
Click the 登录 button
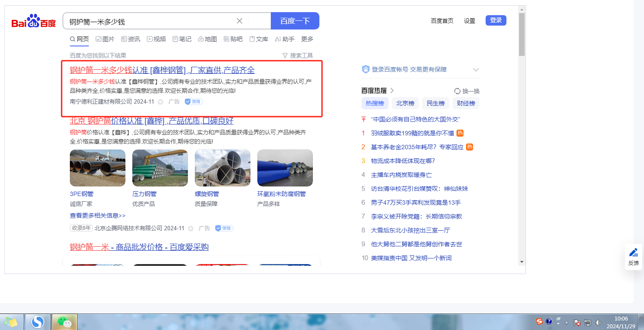pyautogui.click(x=496, y=20)
